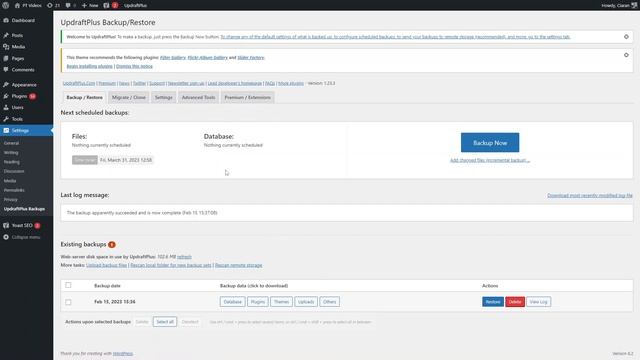Switch to Advanced Tools tab

point(198,98)
